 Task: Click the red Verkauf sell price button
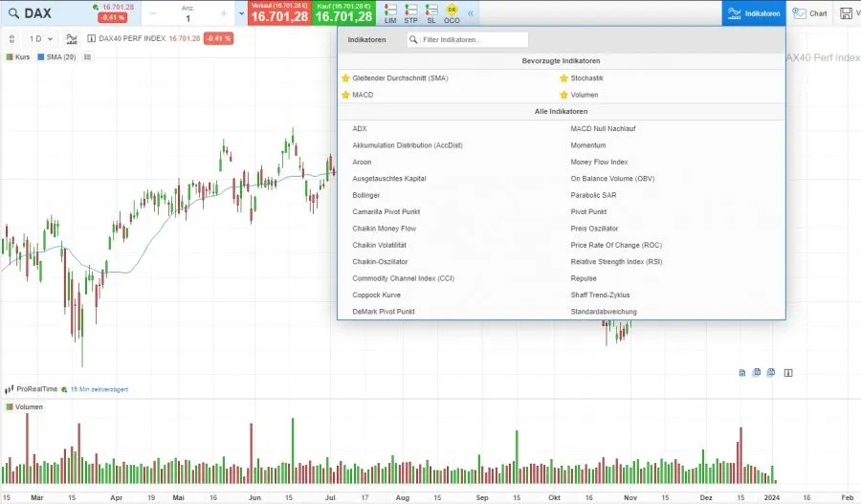[x=279, y=12]
